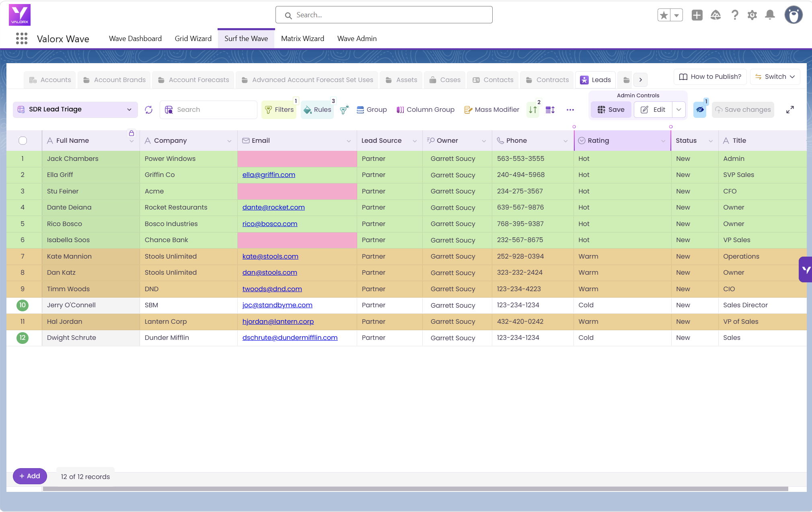Toggle the select all rows checkbox
812x512 pixels.
point(23,141)
